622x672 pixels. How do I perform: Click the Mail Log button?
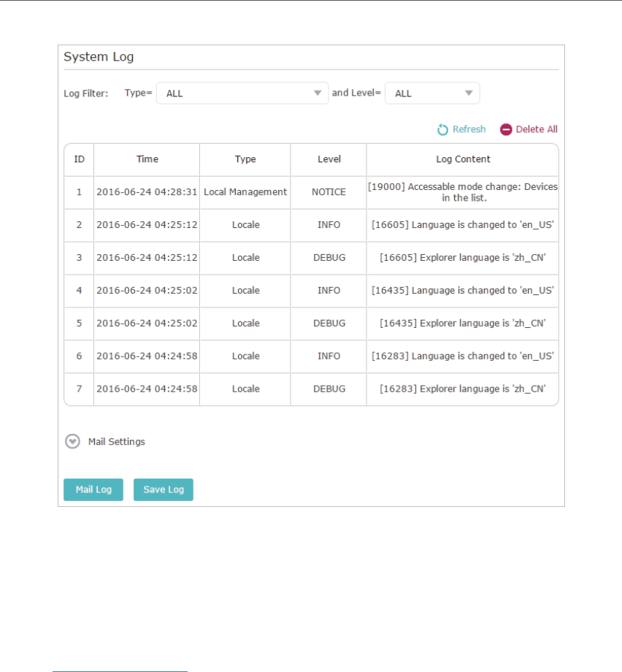[93, 489]
